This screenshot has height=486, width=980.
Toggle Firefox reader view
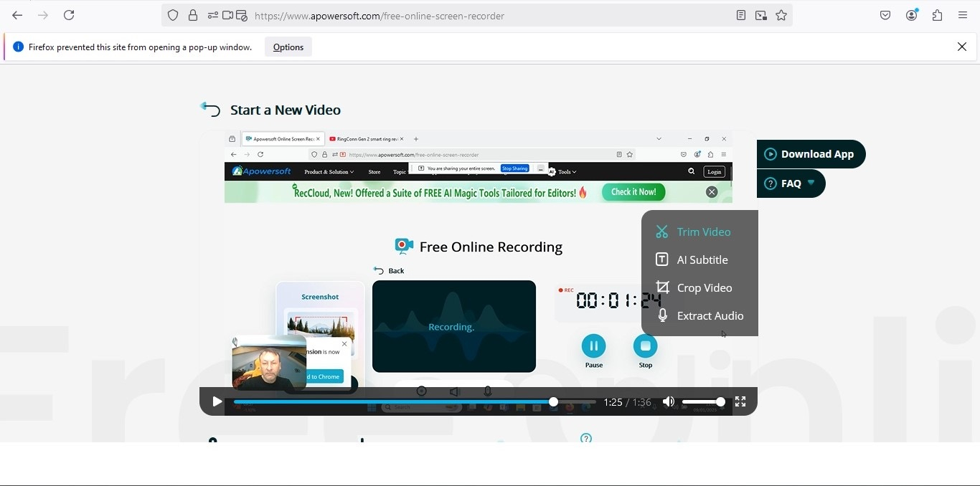tap(741, 15)
